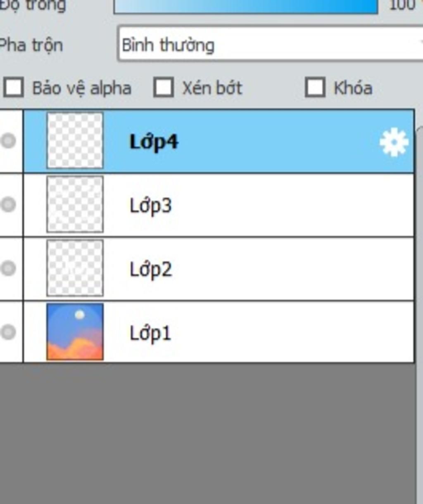
Task: Select the Lớp3 layer row
Action: pos(219,205)
